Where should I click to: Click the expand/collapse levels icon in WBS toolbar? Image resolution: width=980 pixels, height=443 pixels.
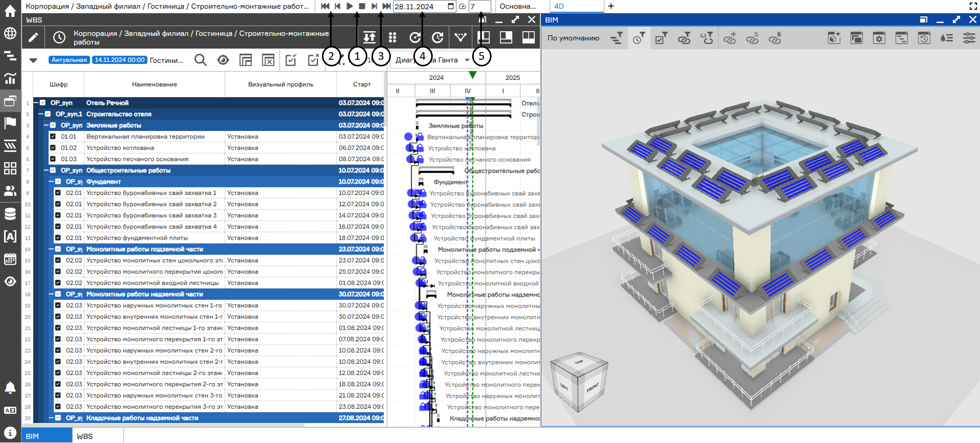(x=369, y=37)
